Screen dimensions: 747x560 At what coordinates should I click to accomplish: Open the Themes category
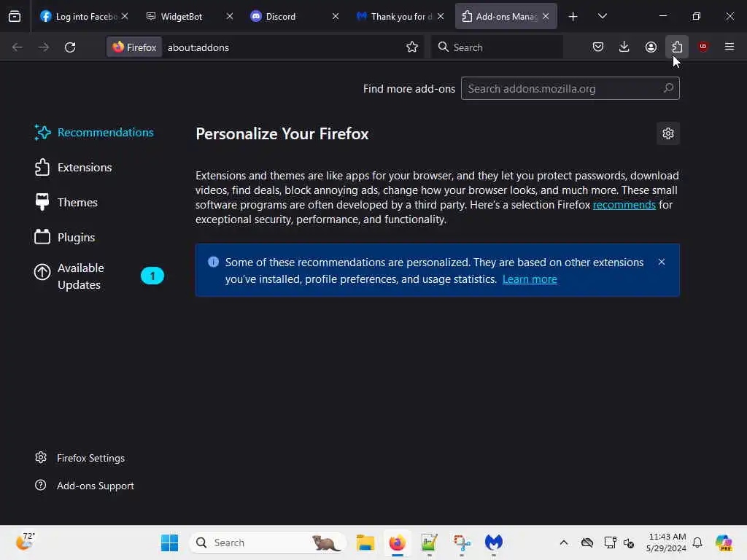66,203
